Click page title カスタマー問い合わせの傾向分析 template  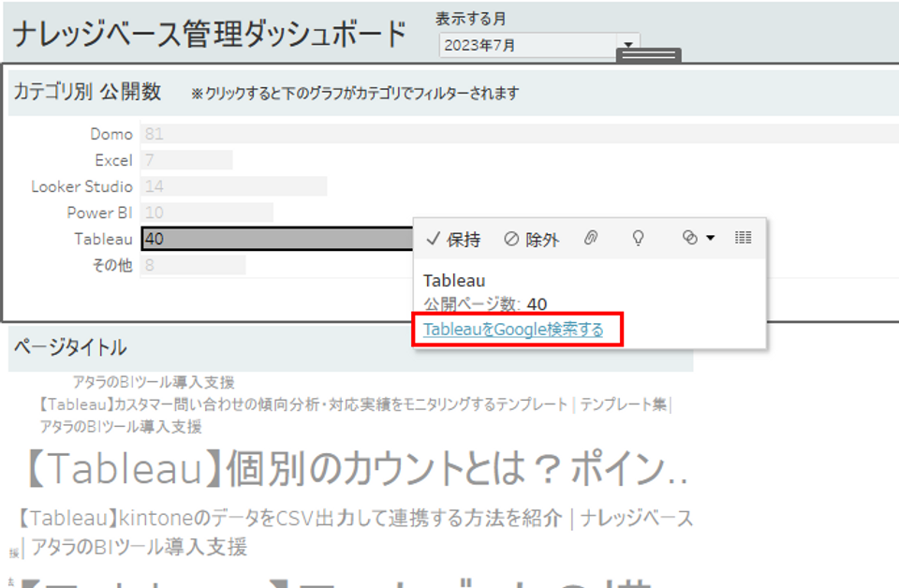point(354,415)
